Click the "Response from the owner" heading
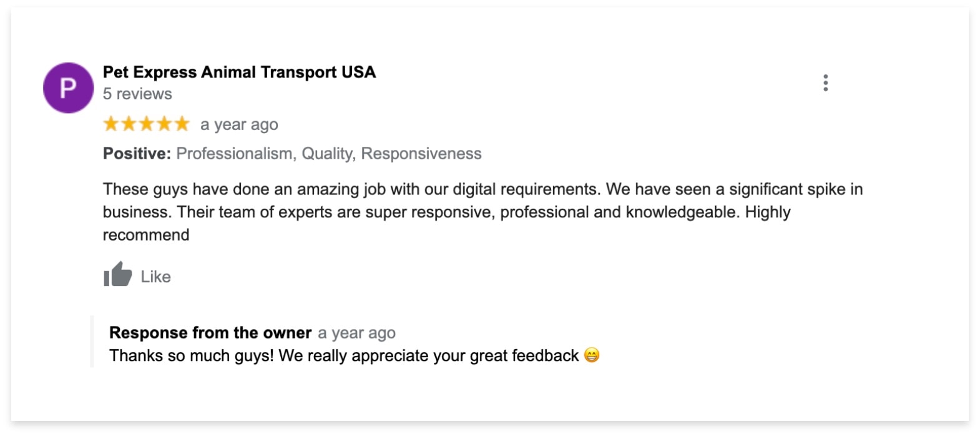Viewport: 980px width, 436px height. (210, 333)
